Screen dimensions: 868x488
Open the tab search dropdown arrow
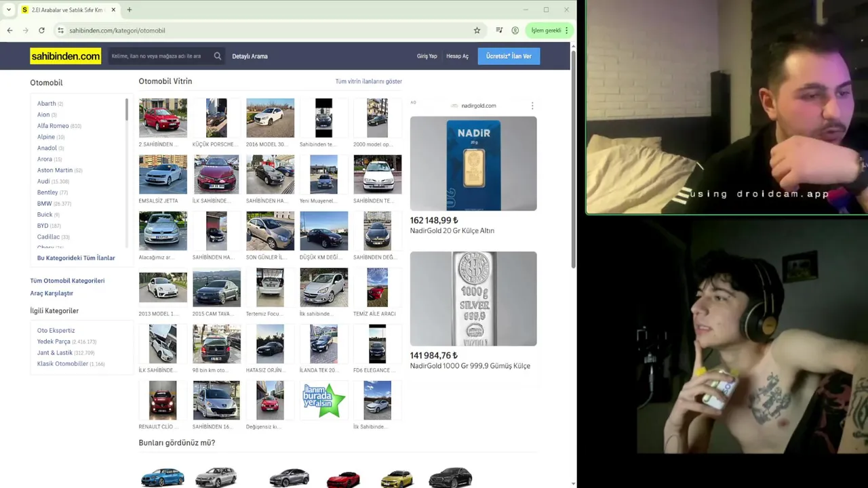coord(9,9)
